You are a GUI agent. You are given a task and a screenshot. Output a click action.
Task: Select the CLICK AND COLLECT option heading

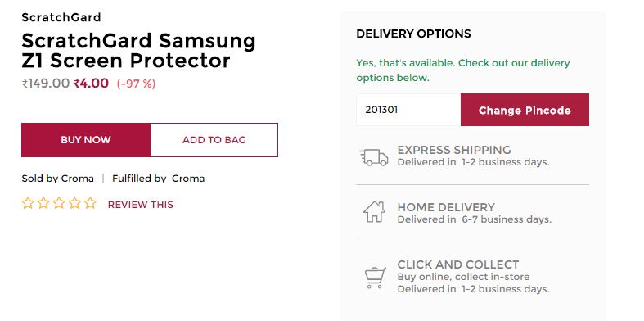458,264
